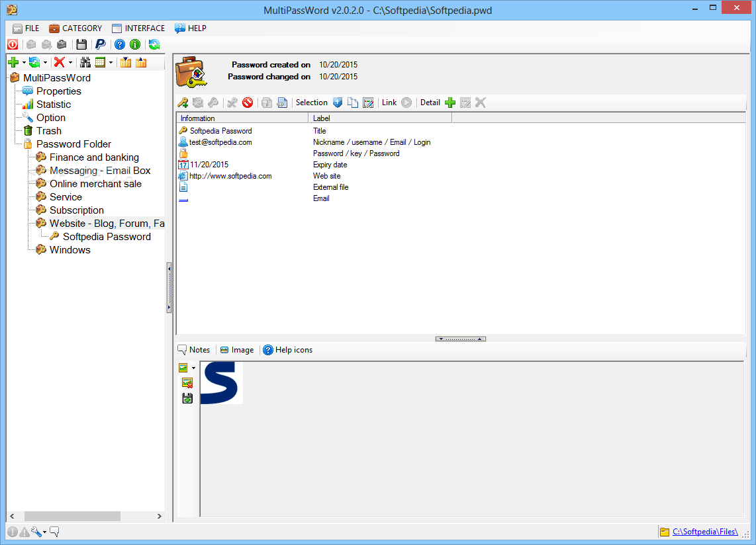The image size is (756, 545).
Task: Click the calendar grid icon in the tree toolbar
Action: [100, 62]
